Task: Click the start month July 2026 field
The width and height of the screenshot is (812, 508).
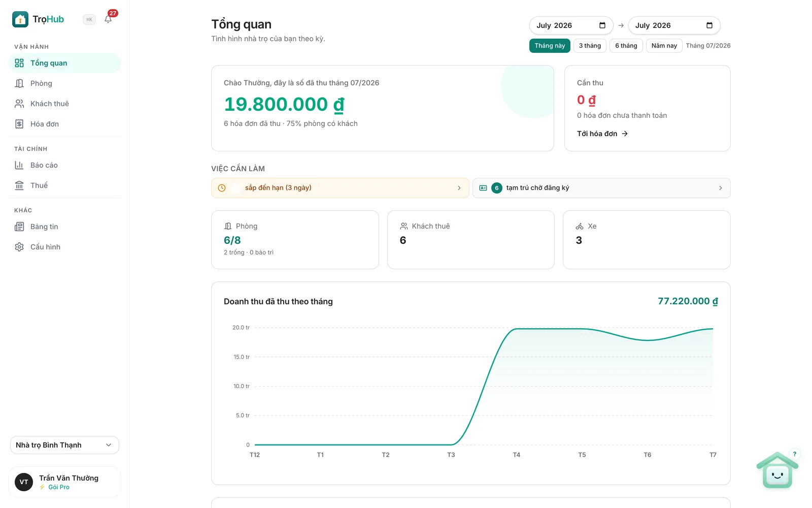Action: (571, 25)
